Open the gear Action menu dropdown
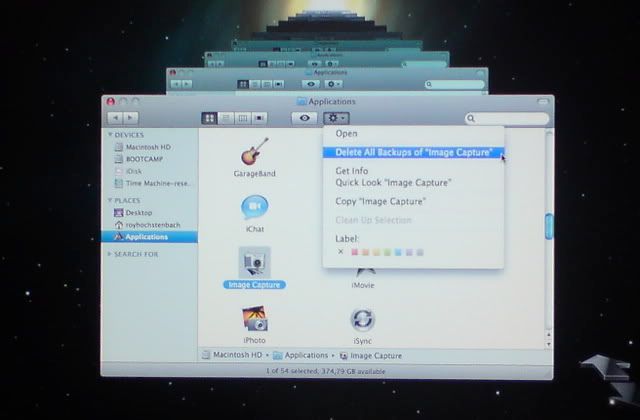Image resolution: width=640 pixels, height=420 pixels. (x=335, y=118)
